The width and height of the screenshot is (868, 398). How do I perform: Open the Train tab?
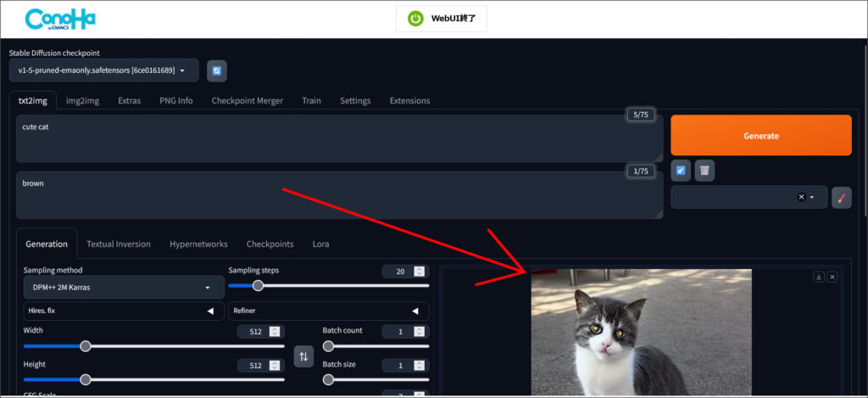311,101
